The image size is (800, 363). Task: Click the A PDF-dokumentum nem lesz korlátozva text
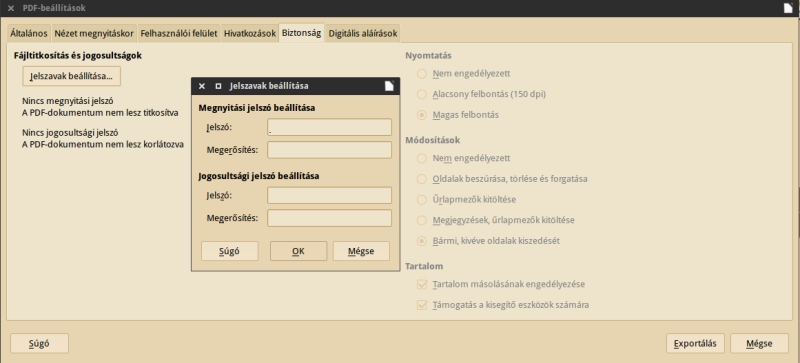103,144
